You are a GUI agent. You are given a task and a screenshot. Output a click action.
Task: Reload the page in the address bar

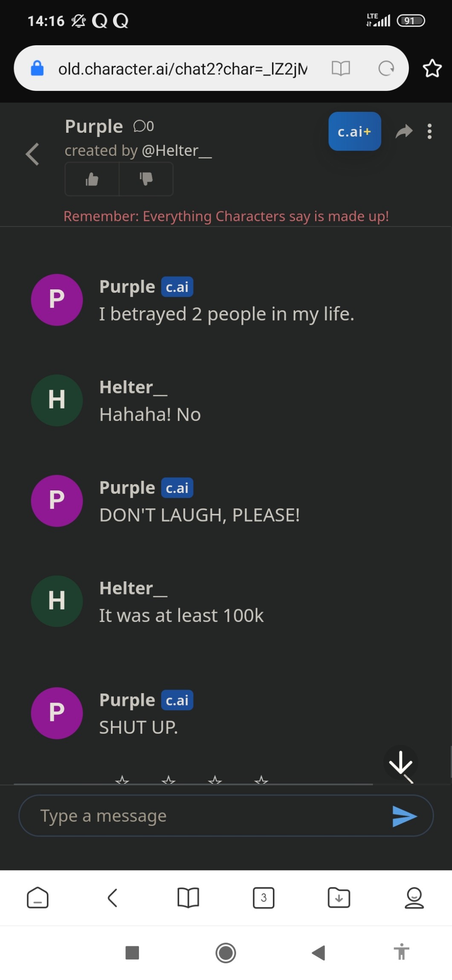(x=386, y=68)
